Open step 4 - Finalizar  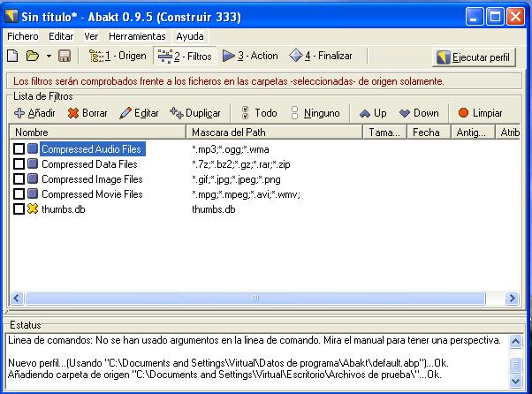(x=320, y=56)
